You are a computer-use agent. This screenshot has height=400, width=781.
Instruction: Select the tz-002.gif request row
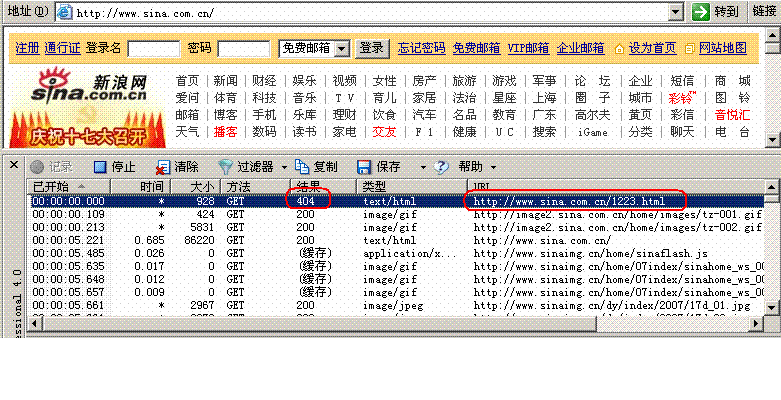[x=396, y=227]
